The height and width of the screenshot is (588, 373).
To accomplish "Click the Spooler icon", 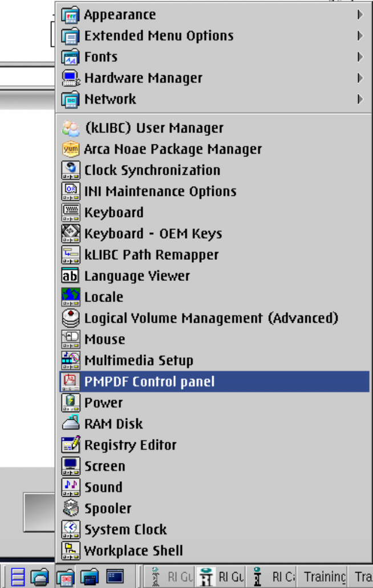I will click(70, 508).
